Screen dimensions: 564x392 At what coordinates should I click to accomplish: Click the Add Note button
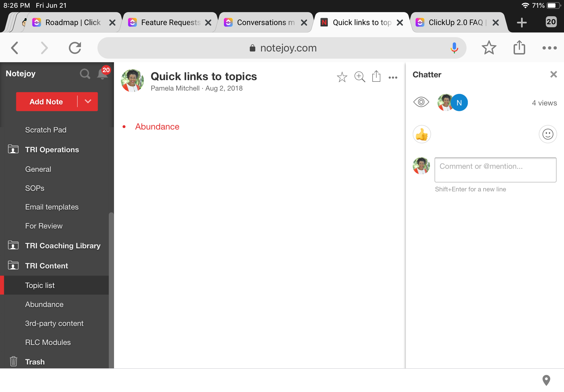point(46,102)
